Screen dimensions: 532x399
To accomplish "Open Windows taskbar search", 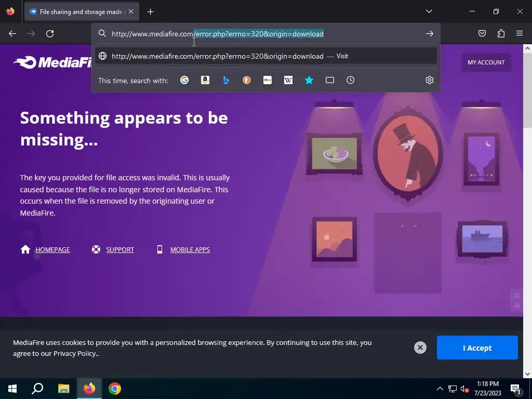I will [x=37, y=389].
